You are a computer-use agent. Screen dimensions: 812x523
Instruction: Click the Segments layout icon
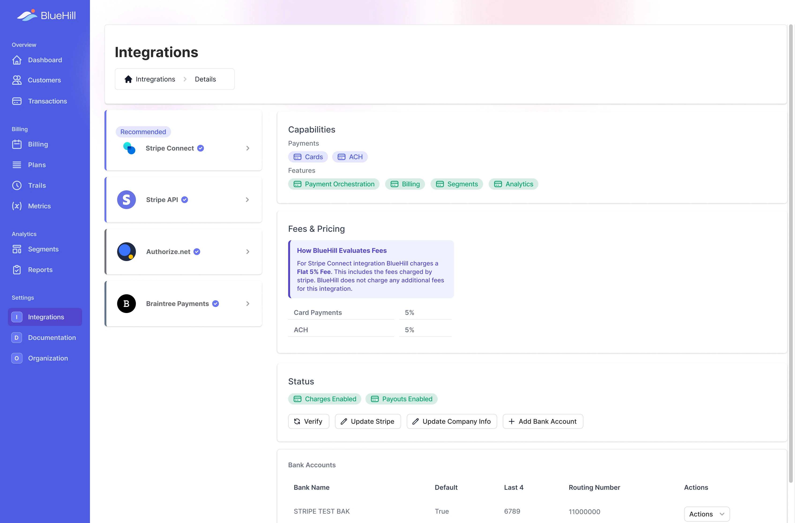coord(17,249)
